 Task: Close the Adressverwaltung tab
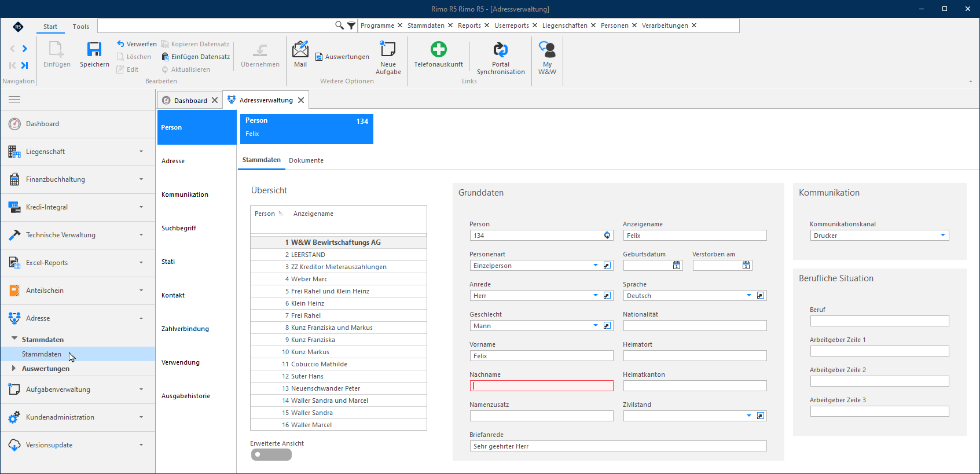coord(301,100)
